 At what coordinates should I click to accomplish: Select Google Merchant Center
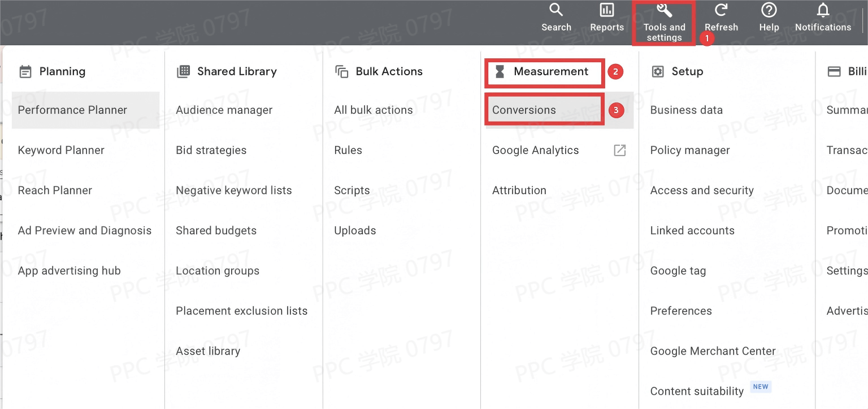tap(713, 351)
